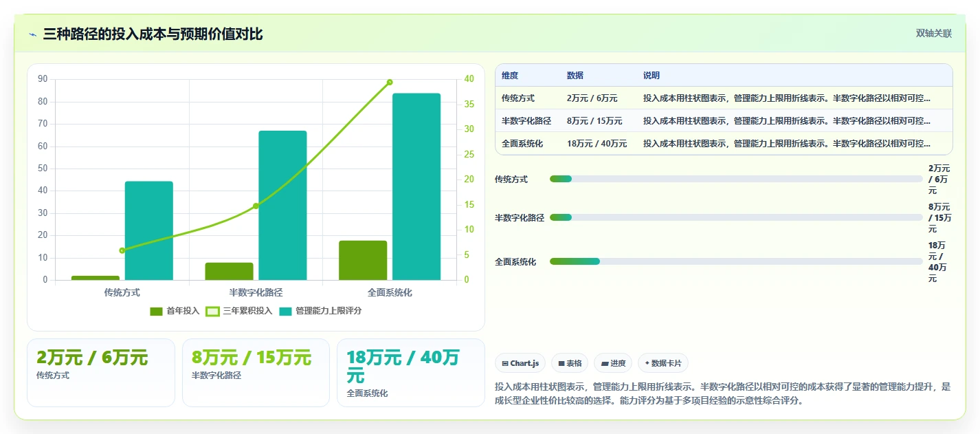Click the 数据卡片 tag
980x434 pixels.
(663, 363)
